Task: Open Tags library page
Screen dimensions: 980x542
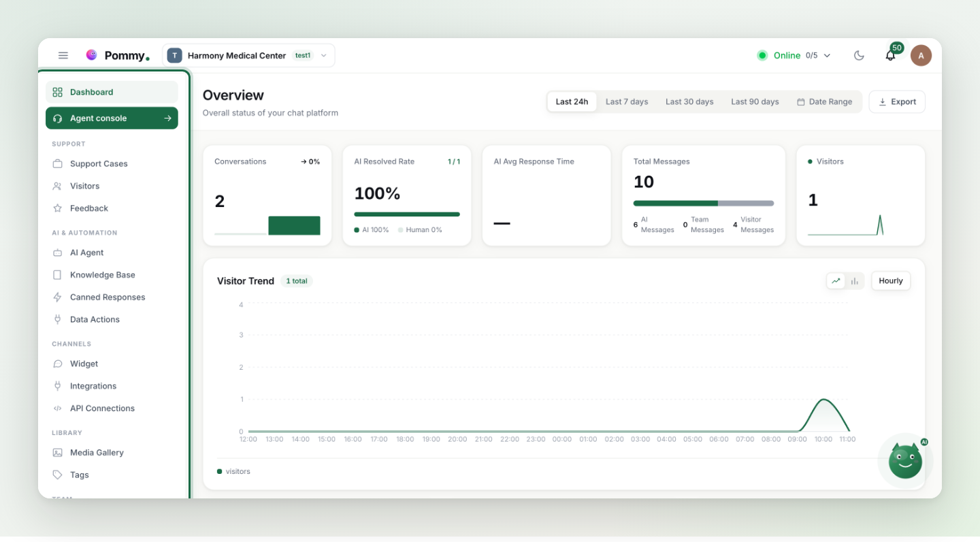Action: [x=112, y=475]
